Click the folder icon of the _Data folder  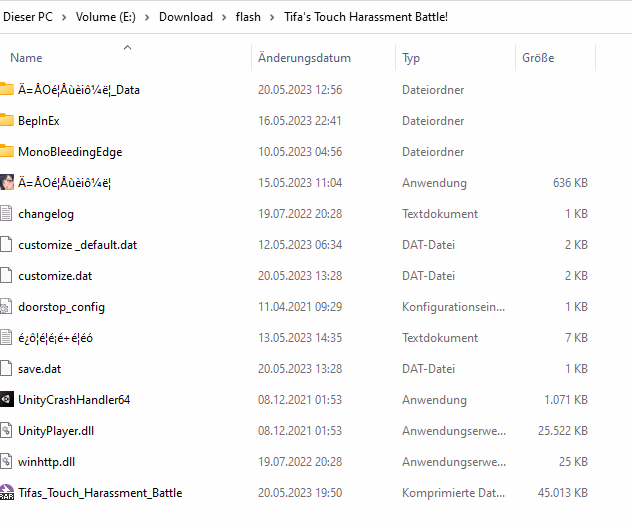(6, 89)
